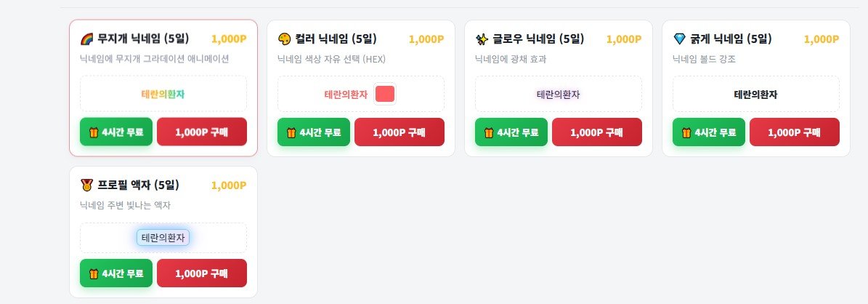The height and width of the screenshot is (304, 868).
Task: Select the rainbow nickname preview 테란의환자
Action: tap(163, 95)
